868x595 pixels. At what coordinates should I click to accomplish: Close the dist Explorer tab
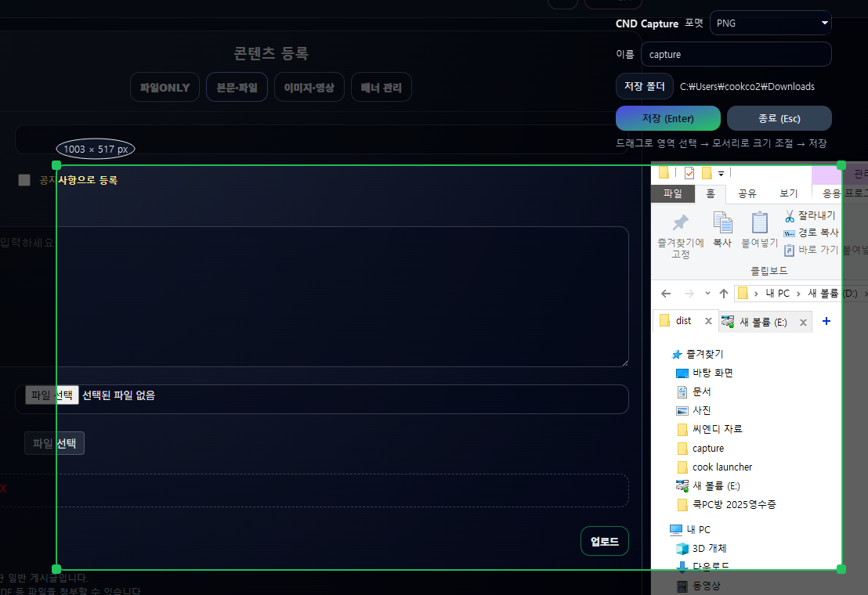[708, 321]
